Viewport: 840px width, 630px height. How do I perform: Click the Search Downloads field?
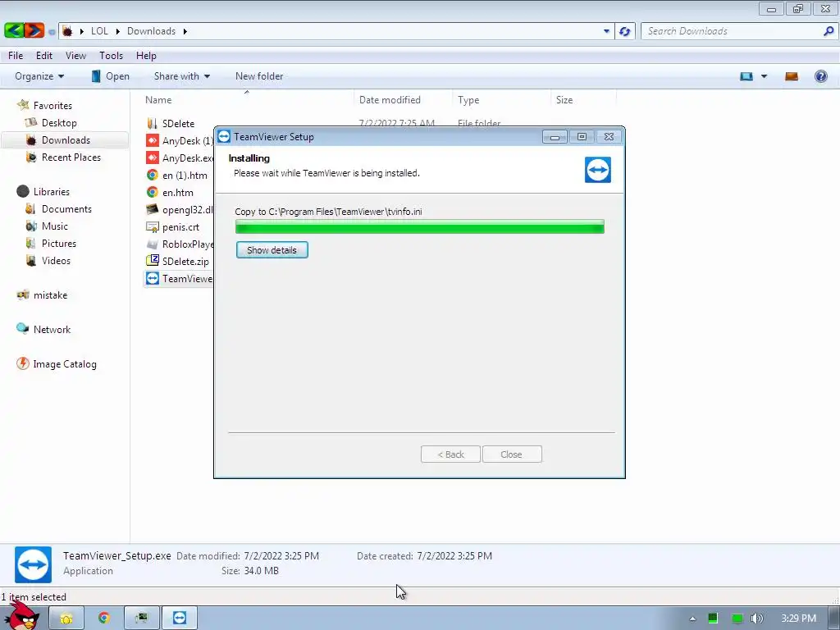(731, 31)
